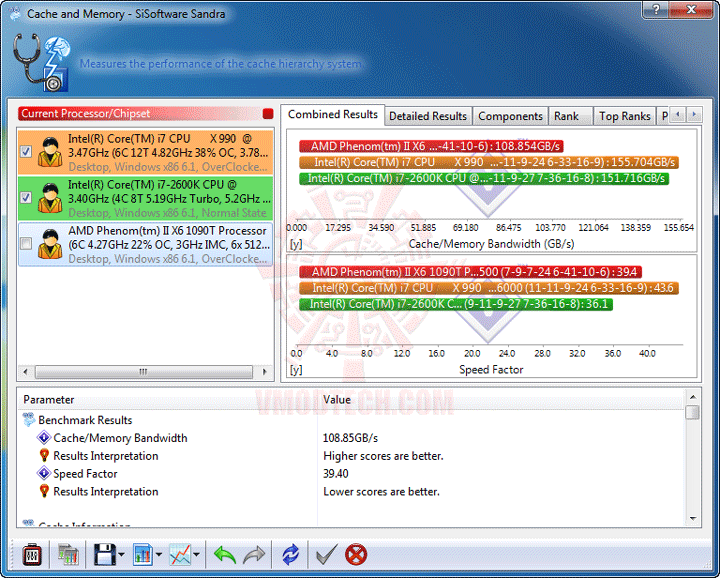The height and width of the screenshot is (578, 720).
Task: Click the red AMD Phenom speed factor bar 39.4
Action: 470,272
